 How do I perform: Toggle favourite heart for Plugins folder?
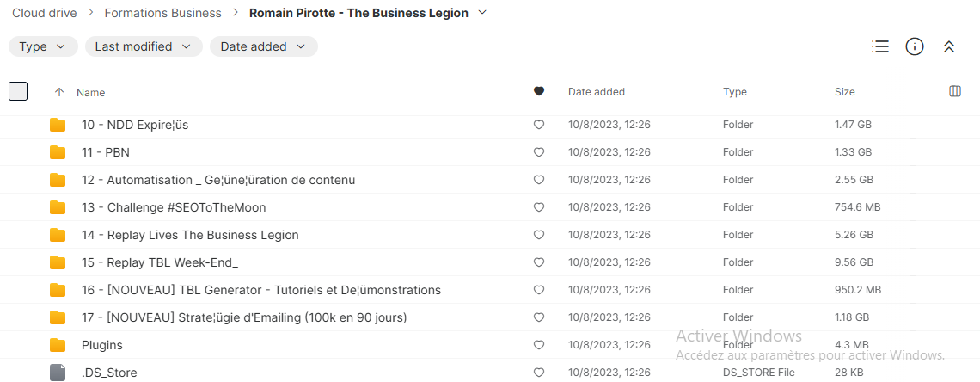coord(539,345)
